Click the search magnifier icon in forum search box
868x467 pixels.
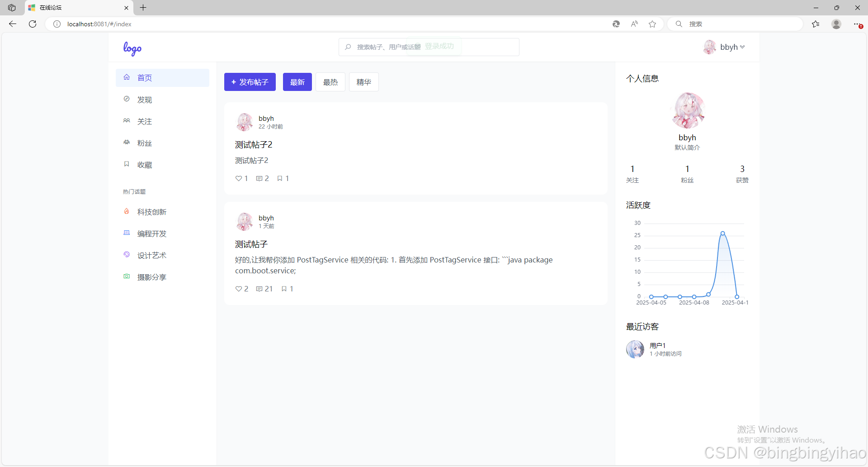click(348, 47)
